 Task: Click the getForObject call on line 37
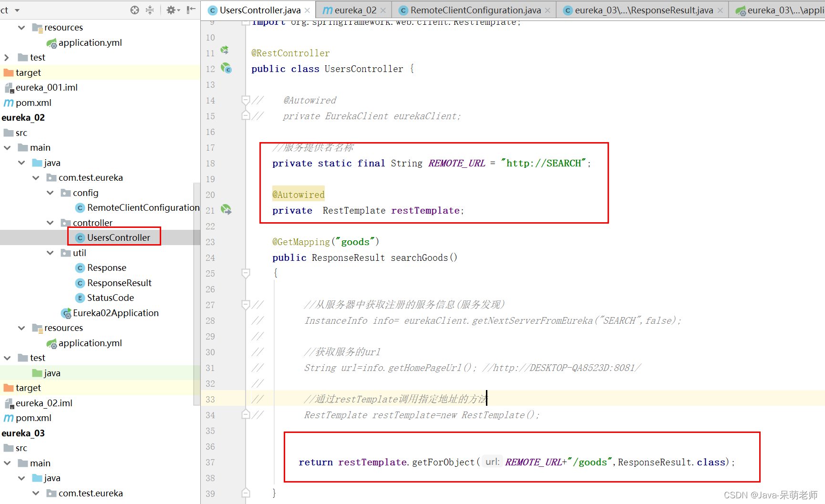[443, 462]
